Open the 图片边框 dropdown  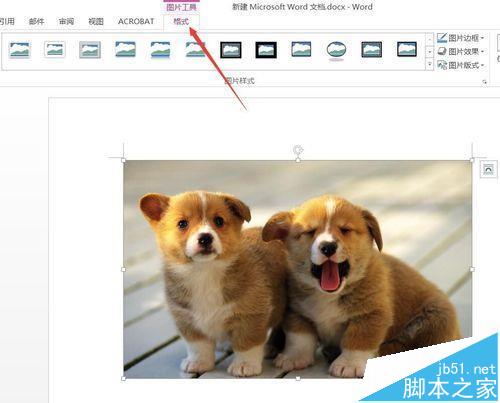(461, 38)
